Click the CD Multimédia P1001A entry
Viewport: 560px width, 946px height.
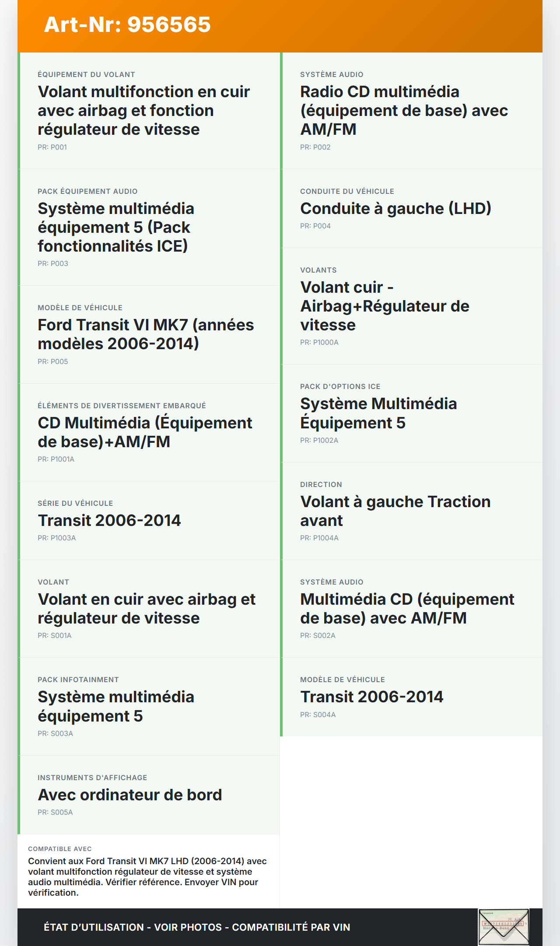pyautogui.click(x=149, y=432)
